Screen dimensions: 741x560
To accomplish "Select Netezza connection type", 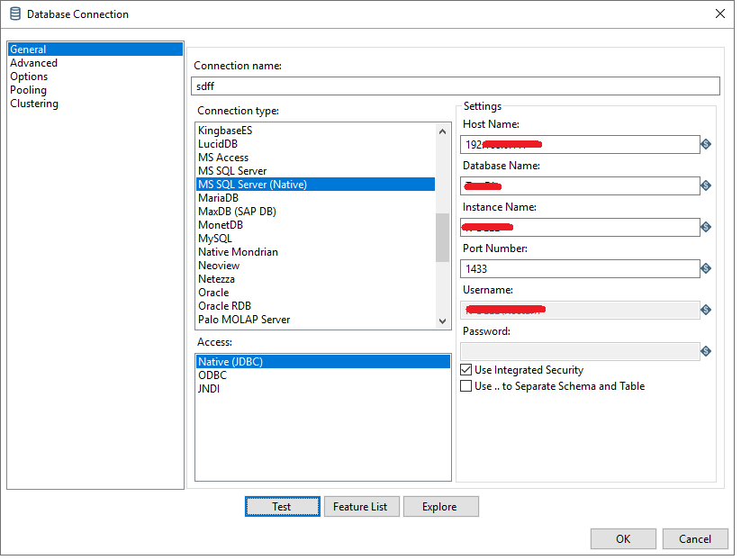I will point(318,281).
